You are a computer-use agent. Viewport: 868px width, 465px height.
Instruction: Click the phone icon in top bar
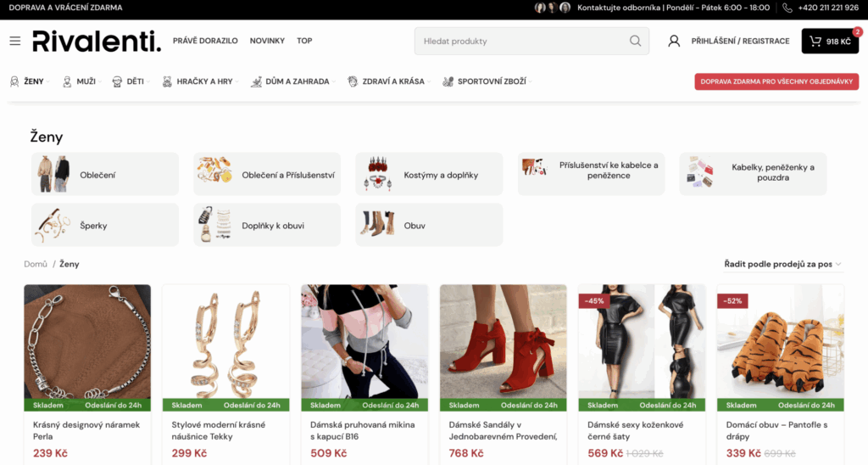coord(787,8)
